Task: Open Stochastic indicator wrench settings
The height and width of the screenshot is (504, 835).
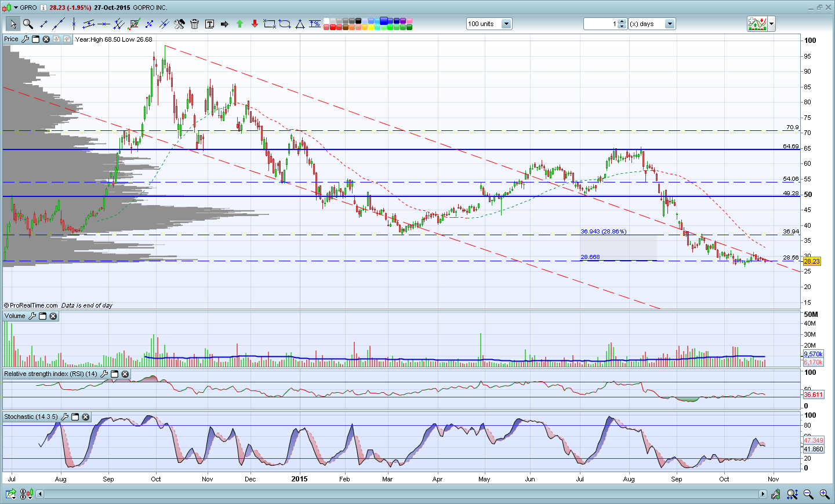Action: [x=65, y=417]
